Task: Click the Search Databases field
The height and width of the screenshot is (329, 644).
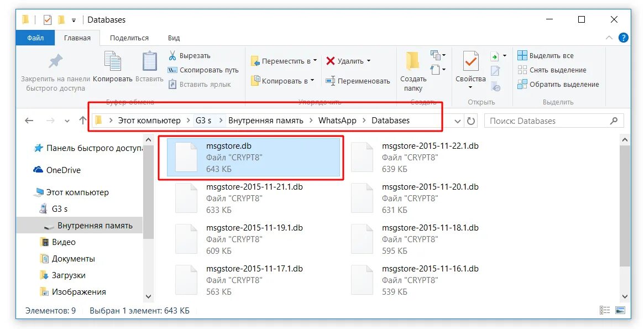Action: point(554,121)
